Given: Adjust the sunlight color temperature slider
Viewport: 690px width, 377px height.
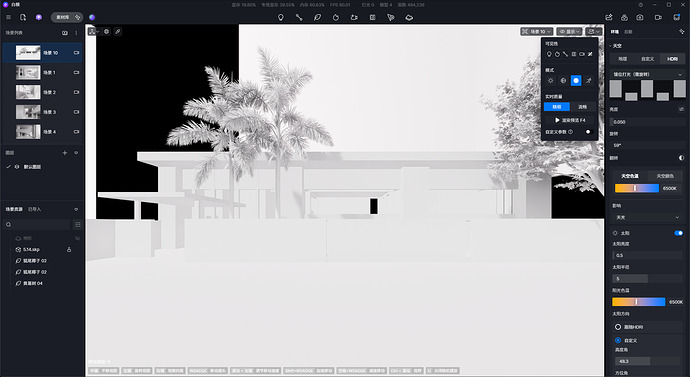Looking at the screenshot, I should [x=639, y=302].
